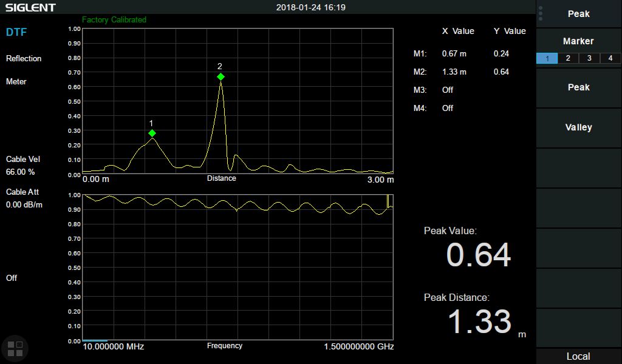Select marker 4 in the Marker selector

click(x=610, y=58)
